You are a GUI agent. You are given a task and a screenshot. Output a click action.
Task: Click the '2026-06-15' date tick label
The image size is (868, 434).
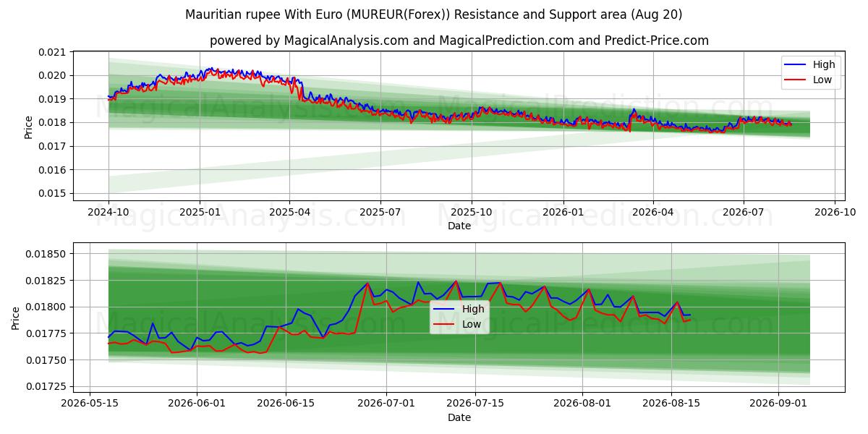pos(285,404)
